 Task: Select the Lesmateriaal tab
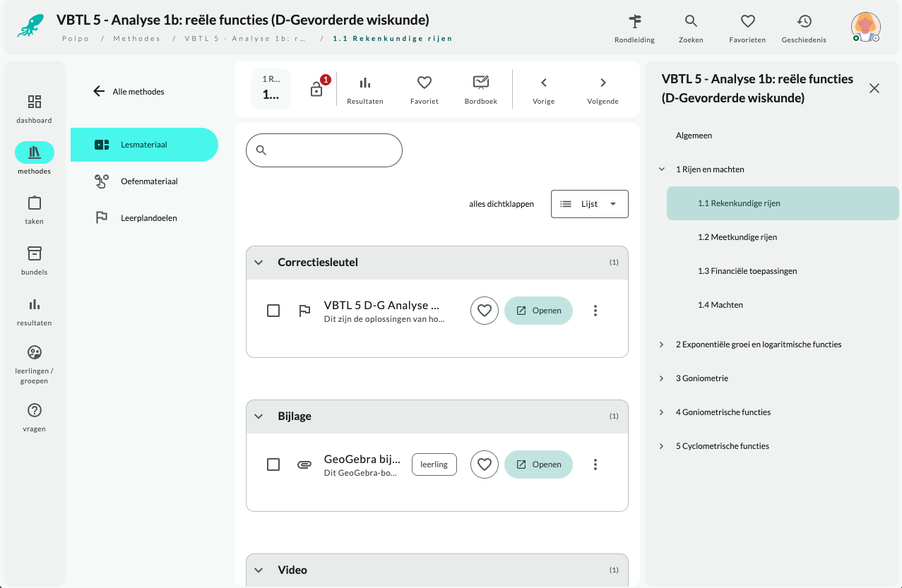click(144, 145)
